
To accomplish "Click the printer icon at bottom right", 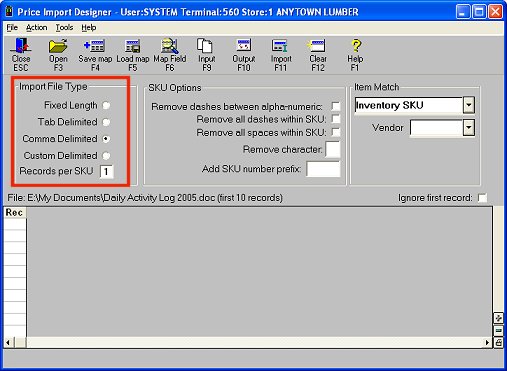I will pos(498,342).
